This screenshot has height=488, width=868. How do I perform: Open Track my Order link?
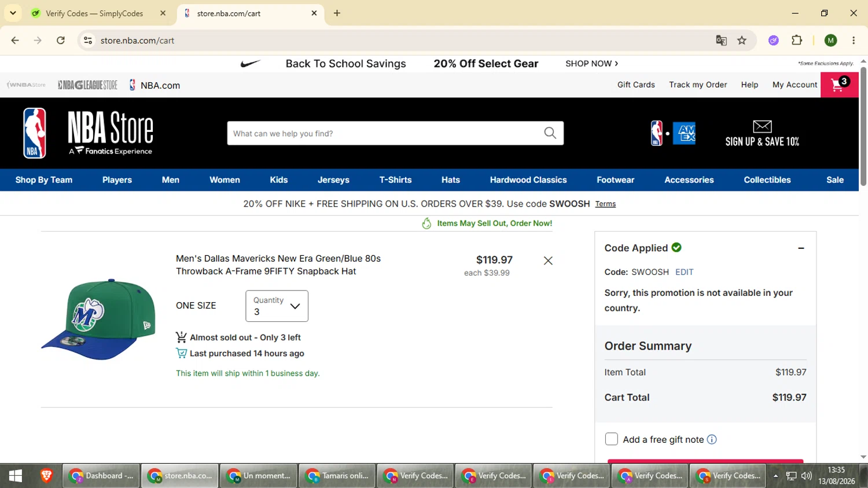(x=698, y=85)
